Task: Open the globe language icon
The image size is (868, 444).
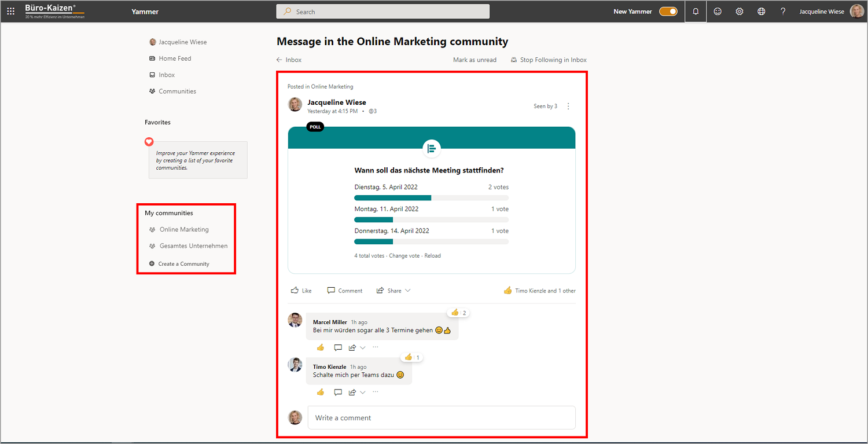Action: coord(762,11)
